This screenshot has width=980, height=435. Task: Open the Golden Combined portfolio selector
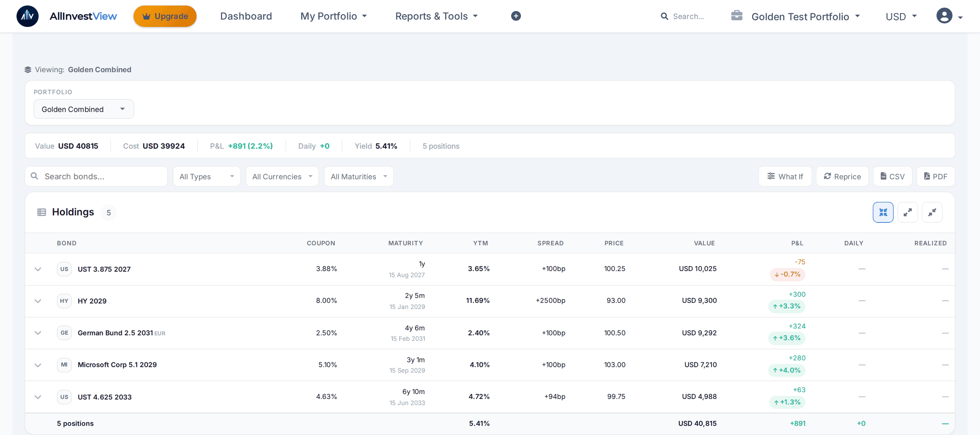point(84,109)
